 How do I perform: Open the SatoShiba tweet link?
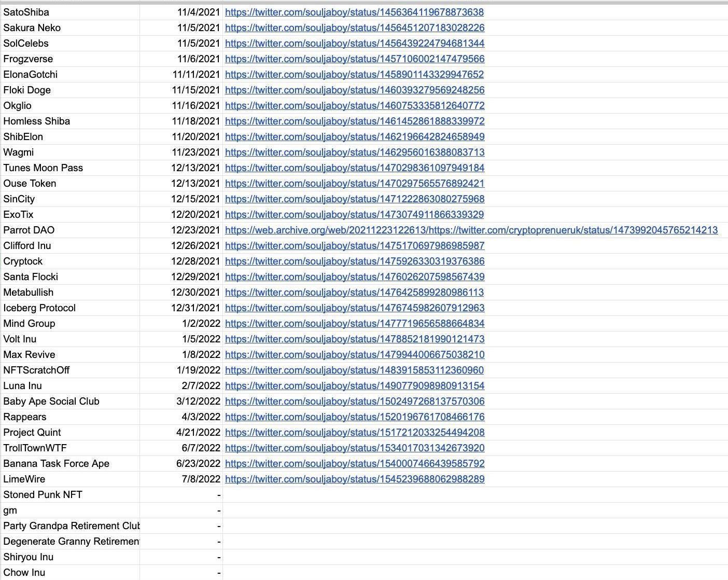(354, 12)
